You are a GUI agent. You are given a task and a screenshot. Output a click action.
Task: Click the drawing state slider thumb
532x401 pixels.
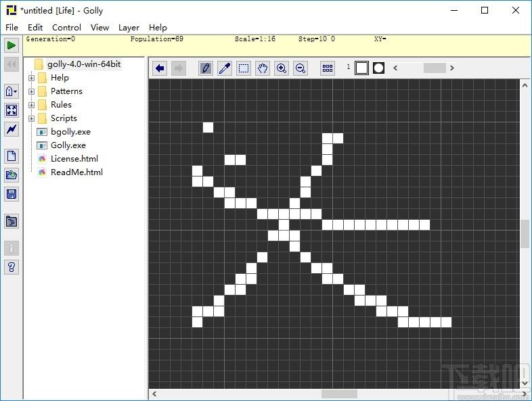coord(435,68)
